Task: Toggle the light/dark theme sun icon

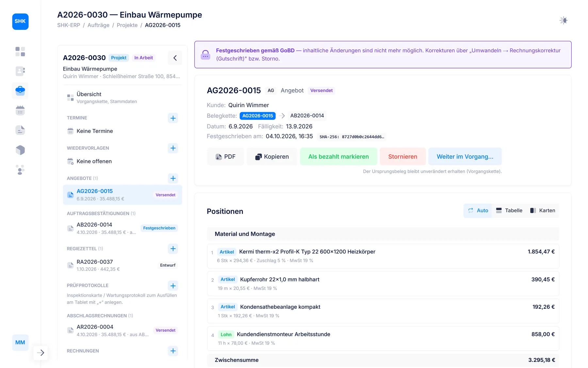Action: coord(563,20)
